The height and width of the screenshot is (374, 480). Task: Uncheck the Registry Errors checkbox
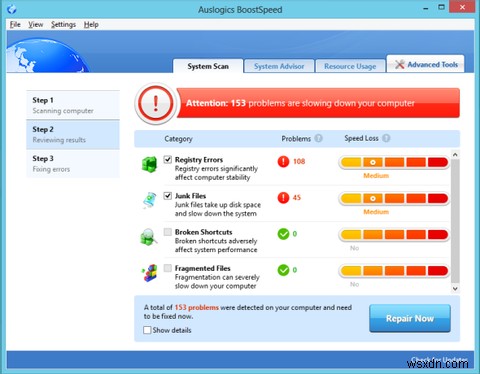pos(168,159)
